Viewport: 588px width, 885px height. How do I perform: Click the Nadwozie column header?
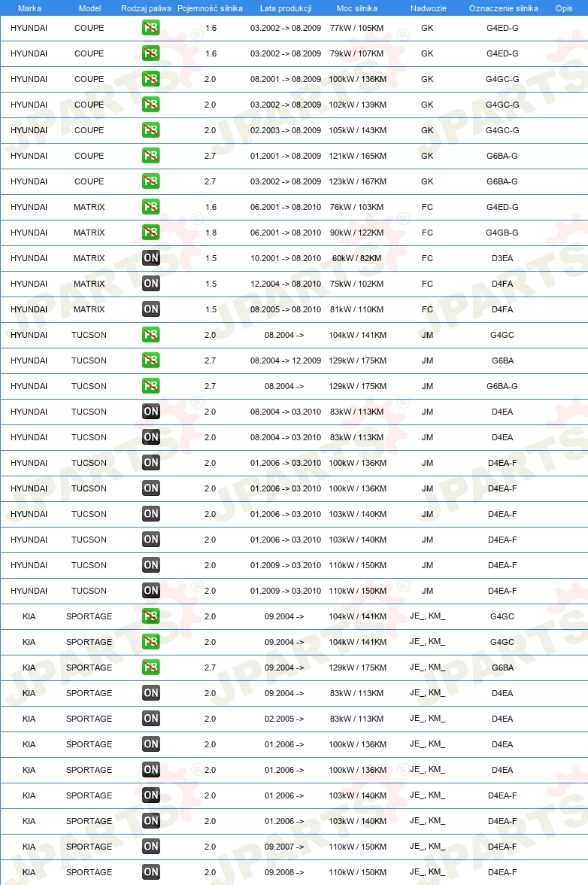click(429, 8)
